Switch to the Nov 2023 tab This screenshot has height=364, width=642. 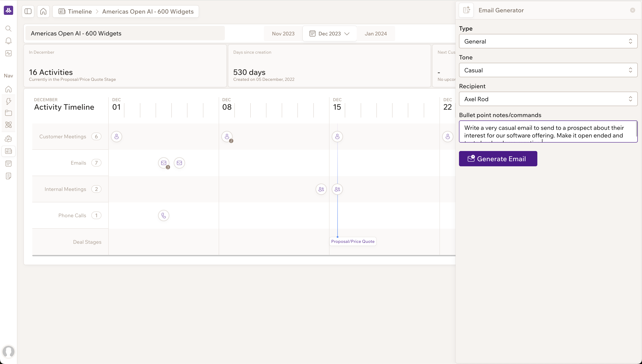pyautogui.click(x=283, y=34)
